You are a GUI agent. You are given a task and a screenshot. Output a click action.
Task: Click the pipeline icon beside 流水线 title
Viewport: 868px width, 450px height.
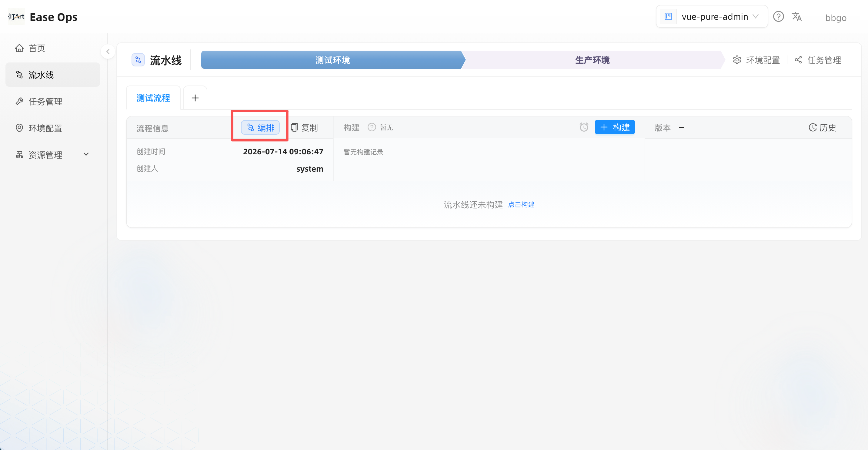[x=138, y=60]
